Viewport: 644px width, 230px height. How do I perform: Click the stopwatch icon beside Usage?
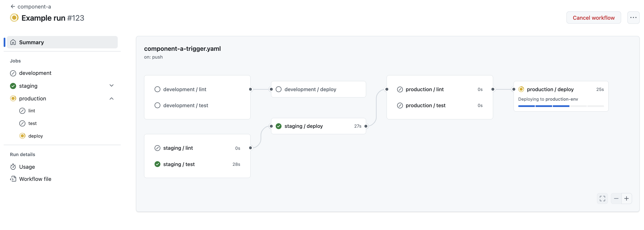tap(13, 167)
